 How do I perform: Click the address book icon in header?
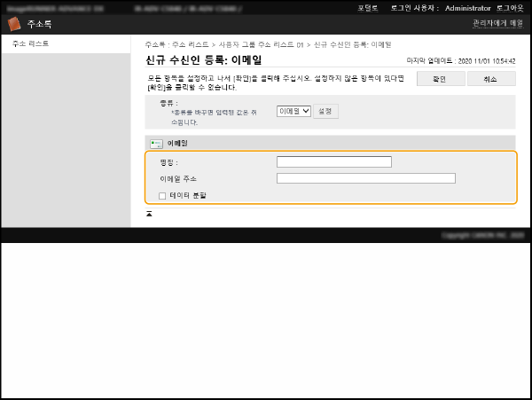(15, 25)
